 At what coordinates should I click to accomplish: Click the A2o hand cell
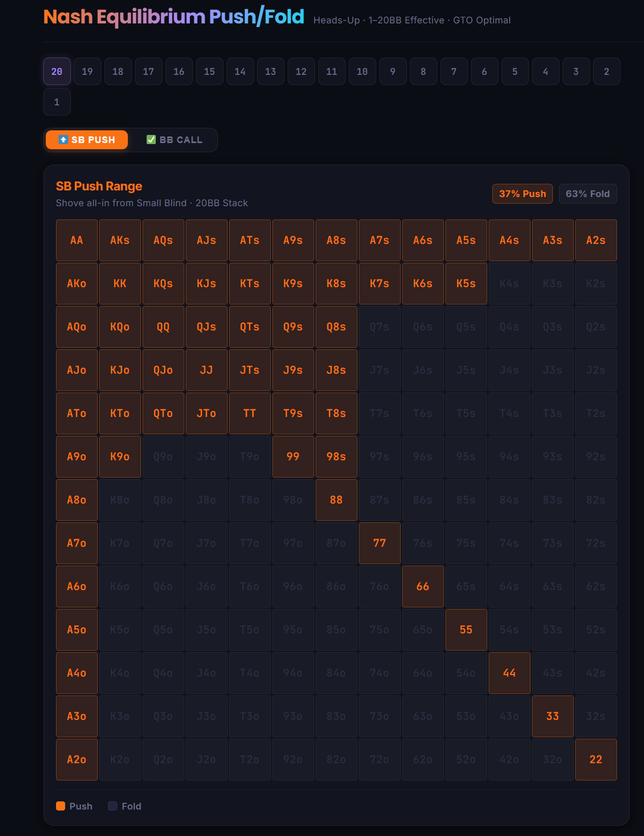[x=77, y=760]
